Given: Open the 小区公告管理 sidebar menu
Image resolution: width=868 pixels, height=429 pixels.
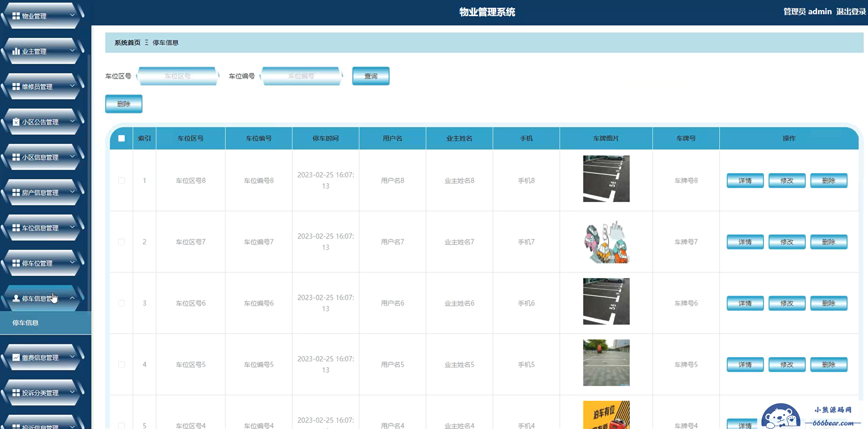Looking at the screenshot, I should (x=42, y=122).
